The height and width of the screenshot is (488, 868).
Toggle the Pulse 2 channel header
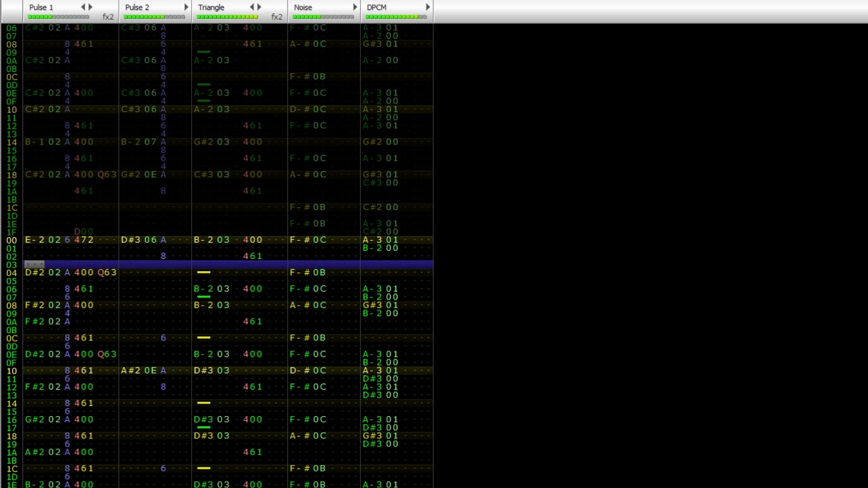pos(137,7)
